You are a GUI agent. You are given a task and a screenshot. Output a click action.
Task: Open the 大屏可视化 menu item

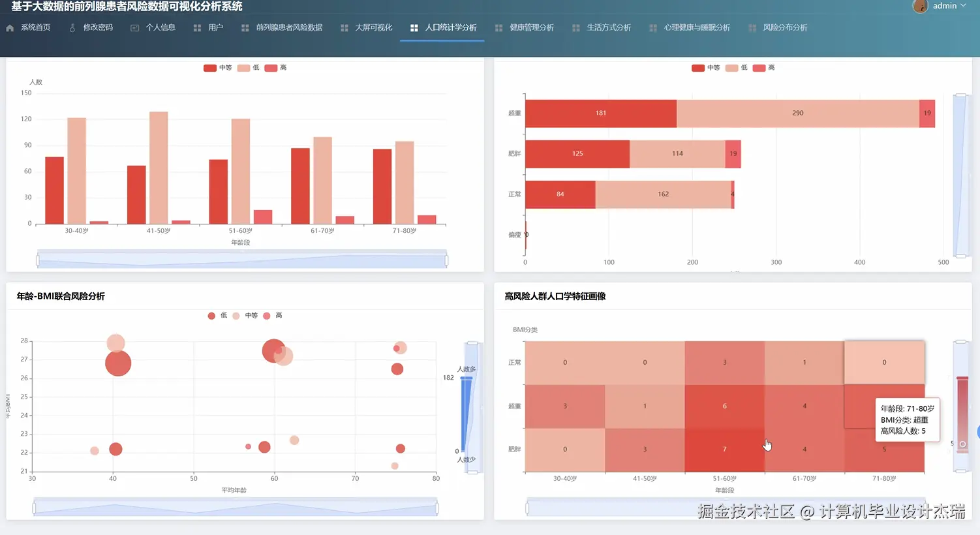tap(374, 27)
